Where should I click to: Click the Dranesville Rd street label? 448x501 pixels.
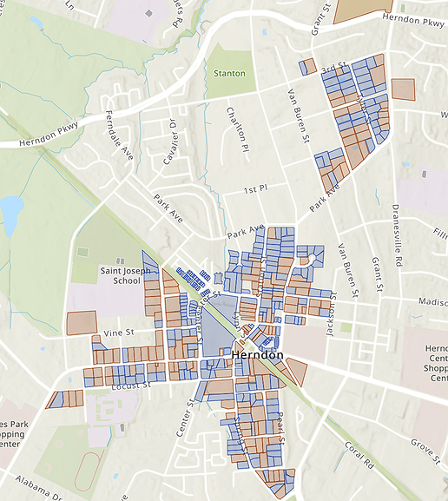click(397, 235)
